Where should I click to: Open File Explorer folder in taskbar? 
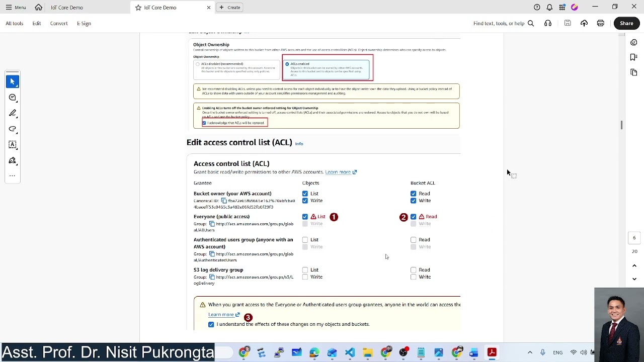pos(368,352)
